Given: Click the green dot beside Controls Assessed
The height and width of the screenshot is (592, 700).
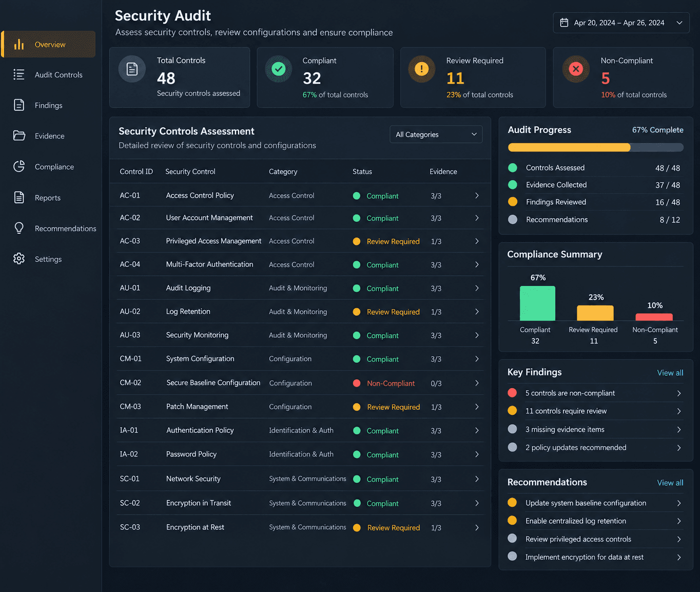Looking at the screenshot, I should tap(513, 167).
